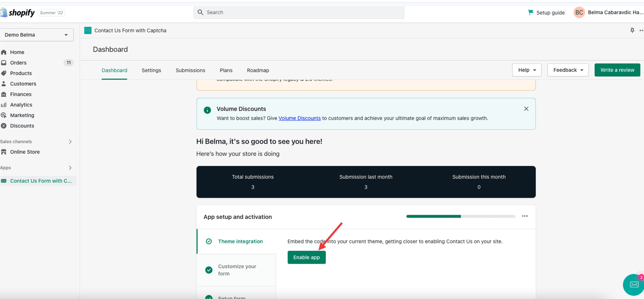This screenshot has height=299, width=644.
Task: Click the Belma Cabaravdic account name
Action: click(x=616, y=12)
